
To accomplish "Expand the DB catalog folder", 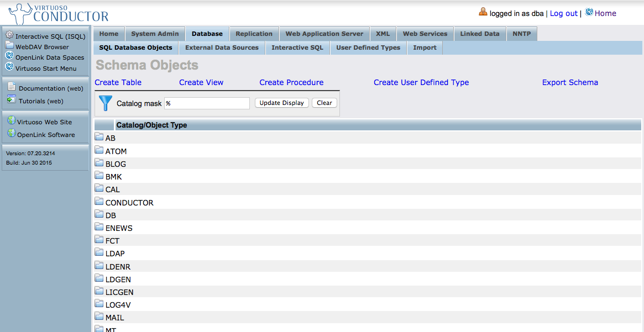I will [x=100, y=214].
